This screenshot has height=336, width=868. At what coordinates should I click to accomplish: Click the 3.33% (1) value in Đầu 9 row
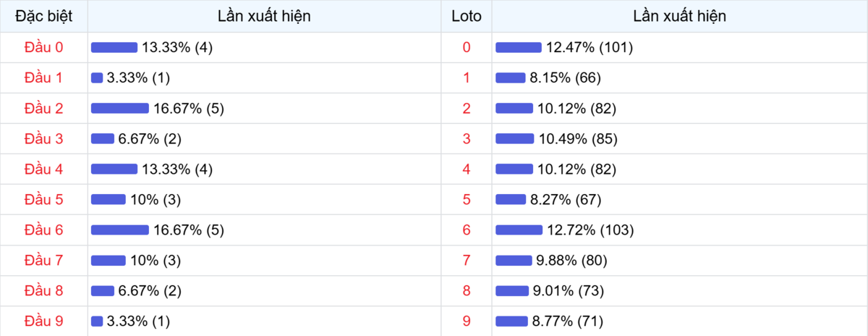[x=138, y=321]
